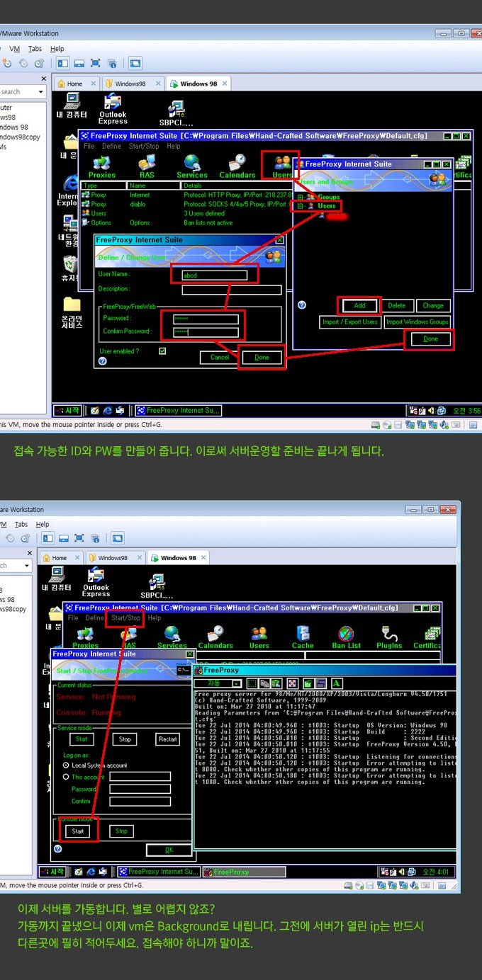
Task: Toggle the User enabled checkbox
Action: (x=162, y=351)
